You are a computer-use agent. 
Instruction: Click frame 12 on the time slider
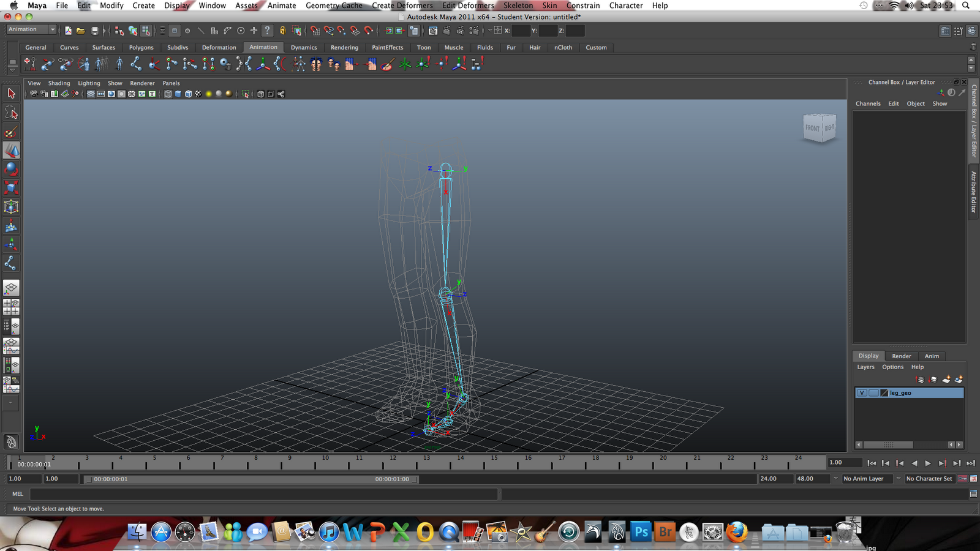coord(392,463)
